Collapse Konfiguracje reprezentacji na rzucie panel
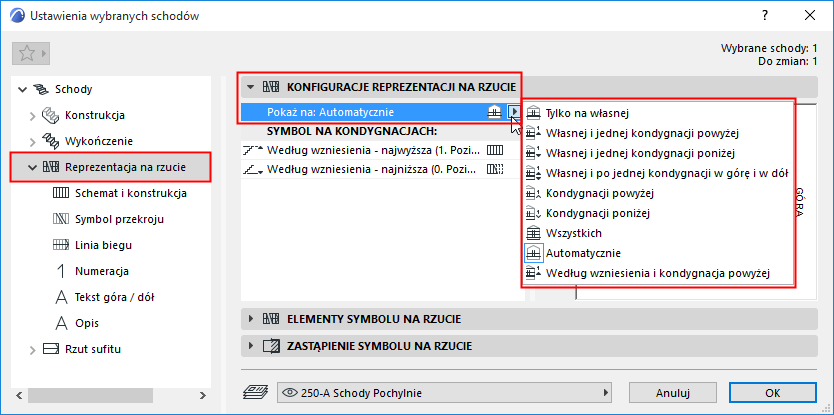834x415 pixels. click(x=251, y=87)
